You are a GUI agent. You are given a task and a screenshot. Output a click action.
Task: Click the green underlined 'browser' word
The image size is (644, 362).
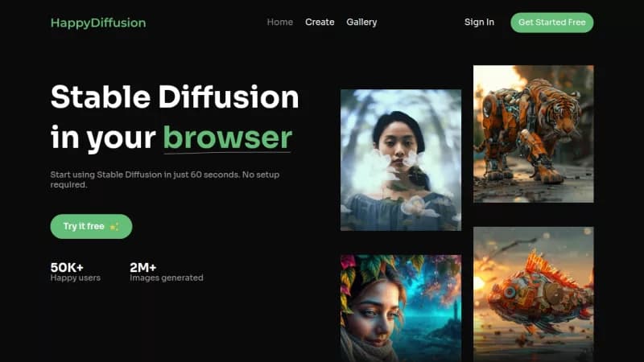coord(227,138)
